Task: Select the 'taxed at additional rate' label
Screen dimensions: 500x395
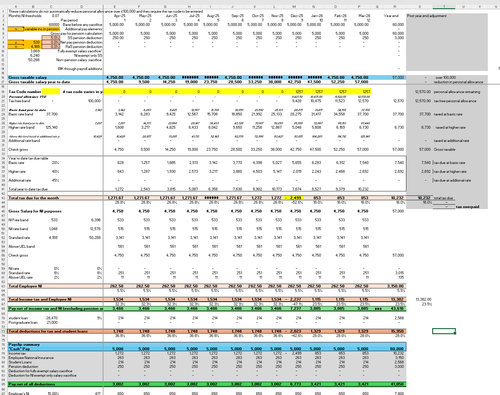Action: coord(451,141)
